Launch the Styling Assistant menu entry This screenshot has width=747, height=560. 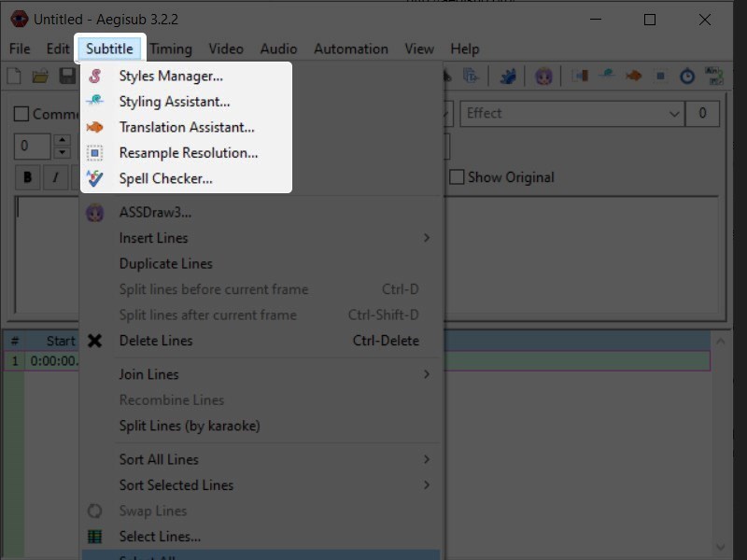(x=174, y=101)
